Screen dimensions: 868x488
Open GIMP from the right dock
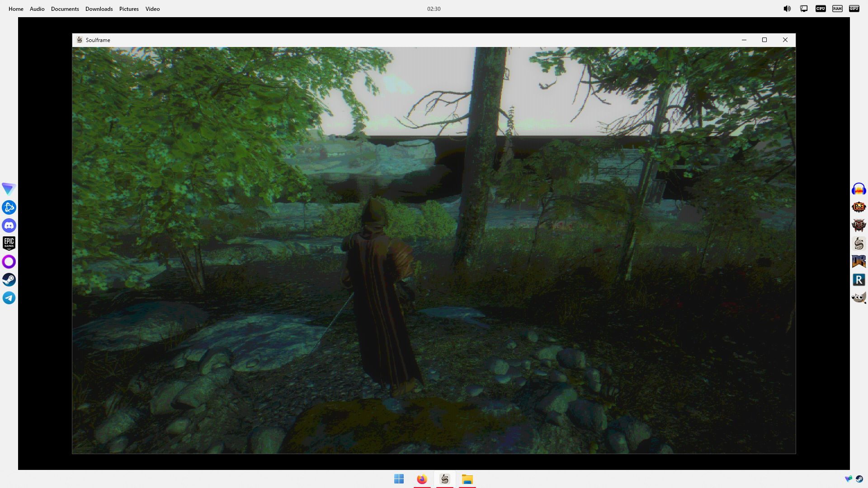click(859, 298)
